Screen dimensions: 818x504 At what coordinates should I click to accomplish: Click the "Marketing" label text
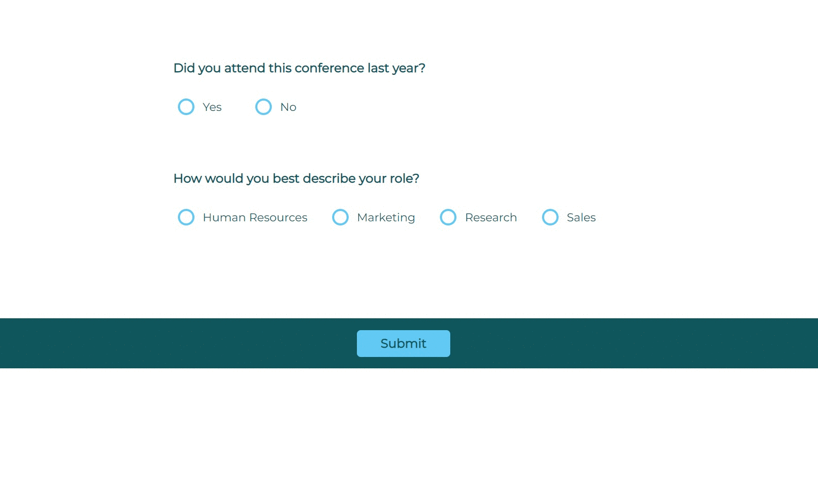[386, 218]
